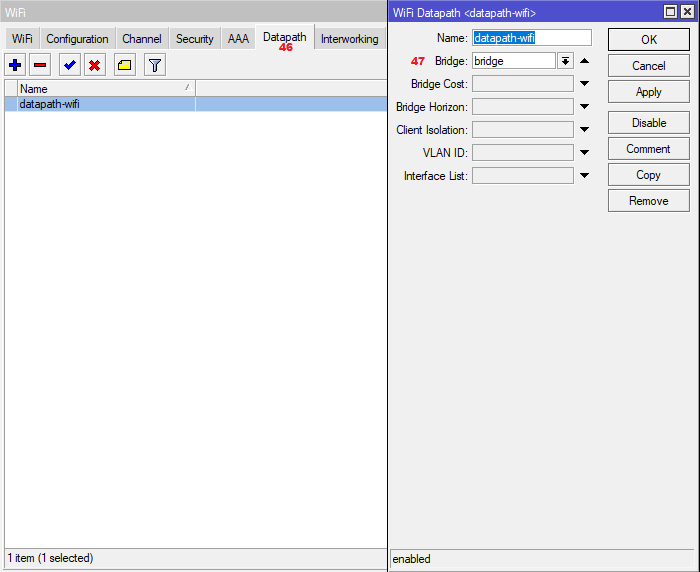Screen dimensions: 700x572
Task: Switch to the Channel tab
Action: point(142,39)
